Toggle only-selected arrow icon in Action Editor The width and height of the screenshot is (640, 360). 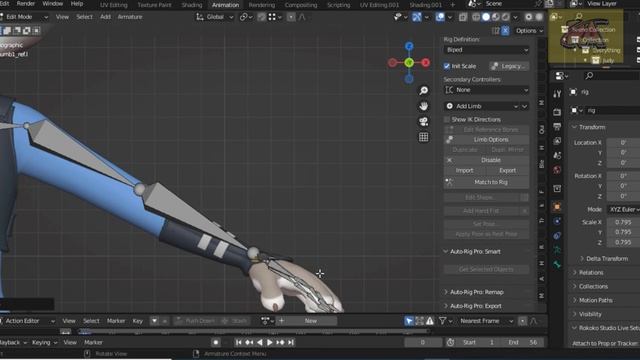click(x=409, y=321)
